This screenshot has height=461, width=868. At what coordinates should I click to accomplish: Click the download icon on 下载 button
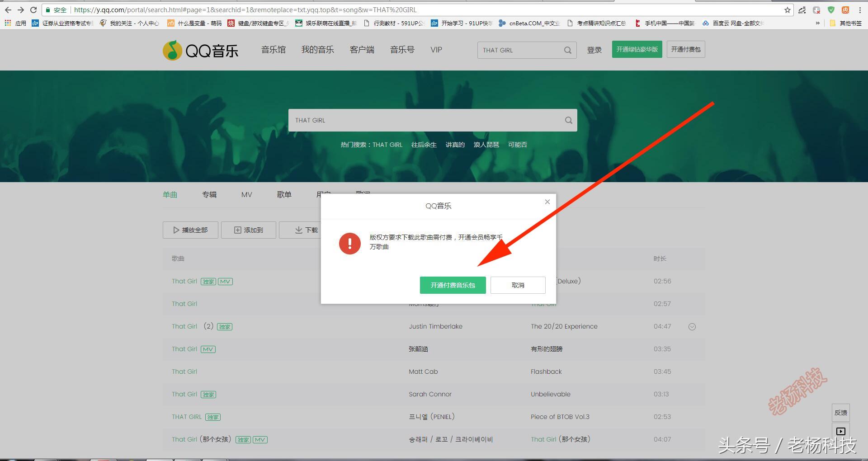click(x=299, y=230)
